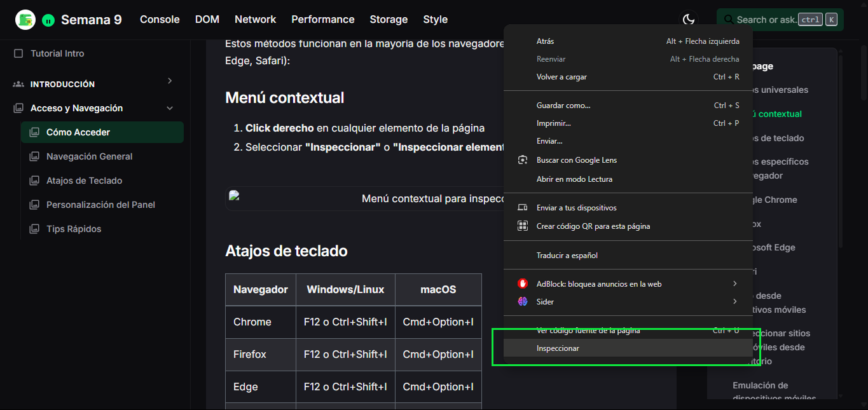Click the green dinosaur logo icon
Image resolution: width=868 pixels, height=410 pixels.
25,19
